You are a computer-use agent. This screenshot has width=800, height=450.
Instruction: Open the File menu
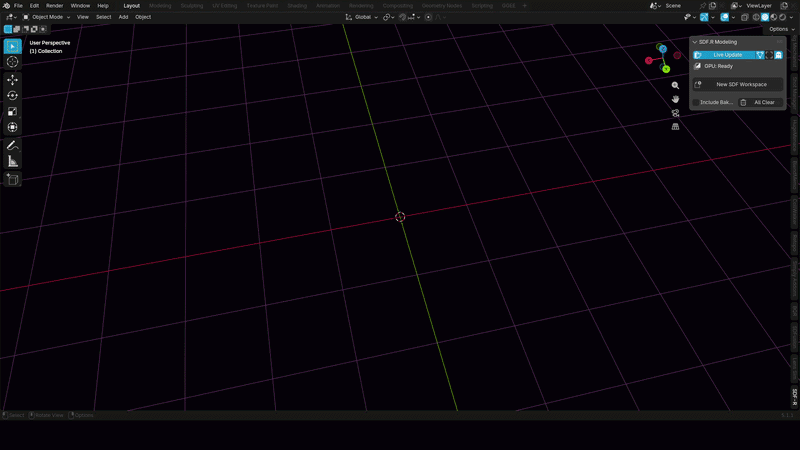(18, 6)
